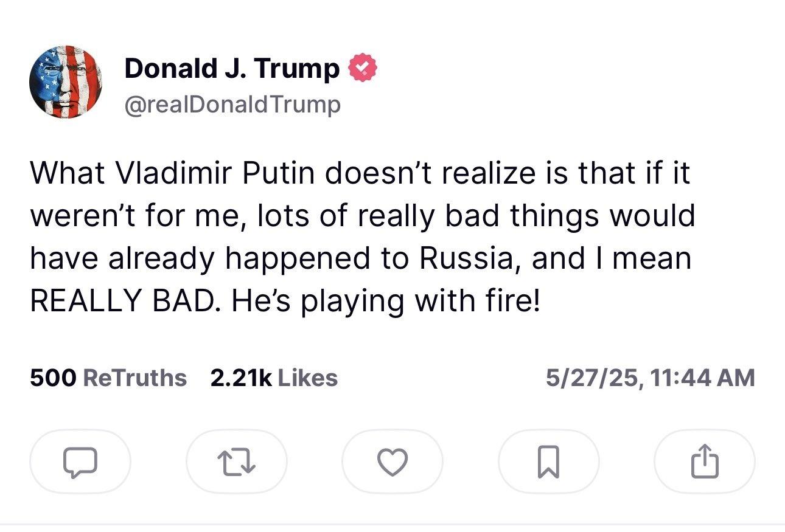The height and width of the screenshot is (532, 785).
Task: Click the word "ReTruths" beside 500
Action: click(134, 378)
